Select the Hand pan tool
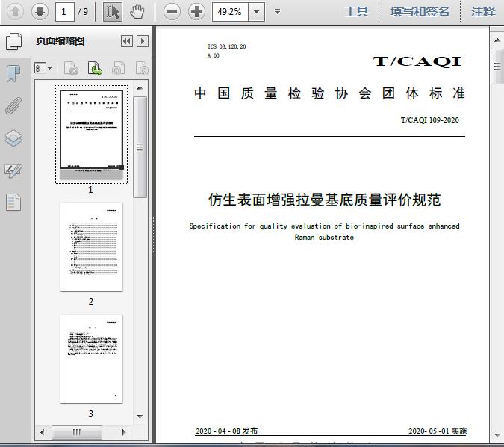The width and height of the screenshot is (504, 447). 137,11
